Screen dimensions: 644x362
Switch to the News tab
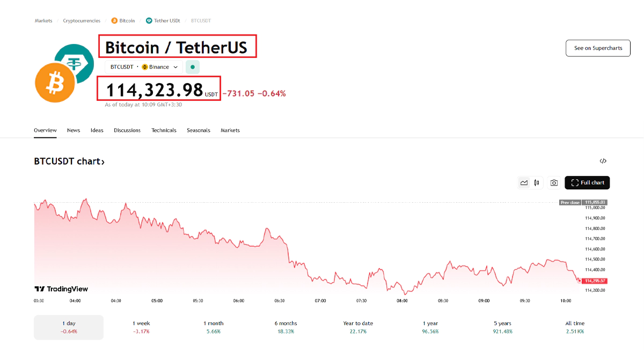click(74, 130)
